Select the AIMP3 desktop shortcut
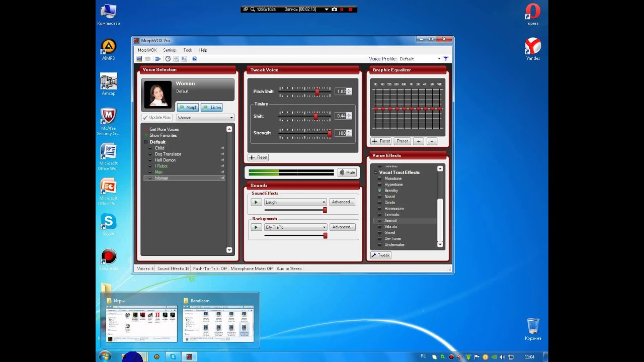 tap(109, 50)
